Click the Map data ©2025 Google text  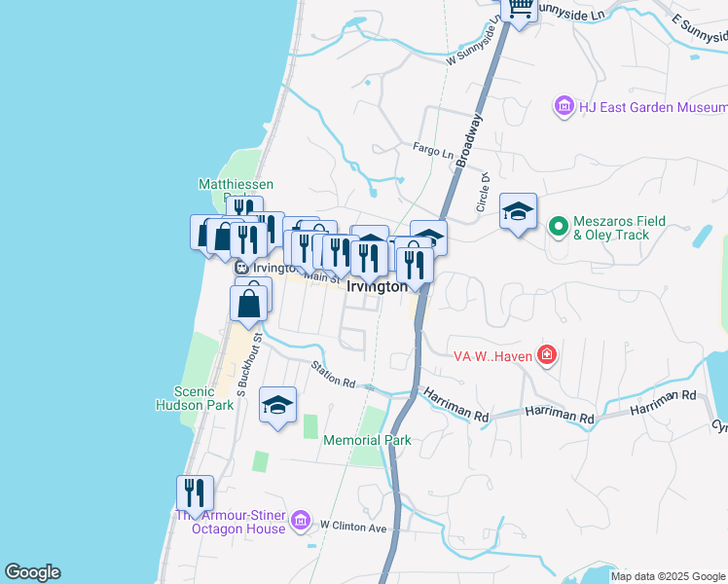tap(668, 576)
